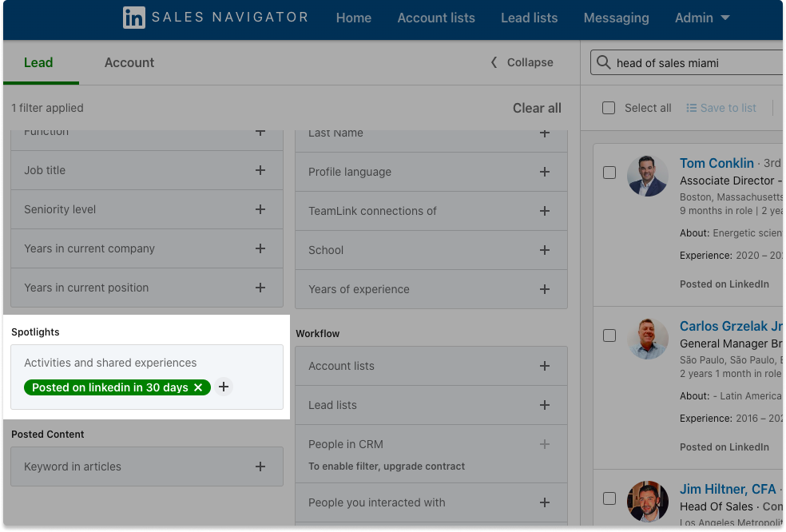The image size is (786, 532).
Task: Click the Lead lists filter row in Workflow
Action: (431, 405)
